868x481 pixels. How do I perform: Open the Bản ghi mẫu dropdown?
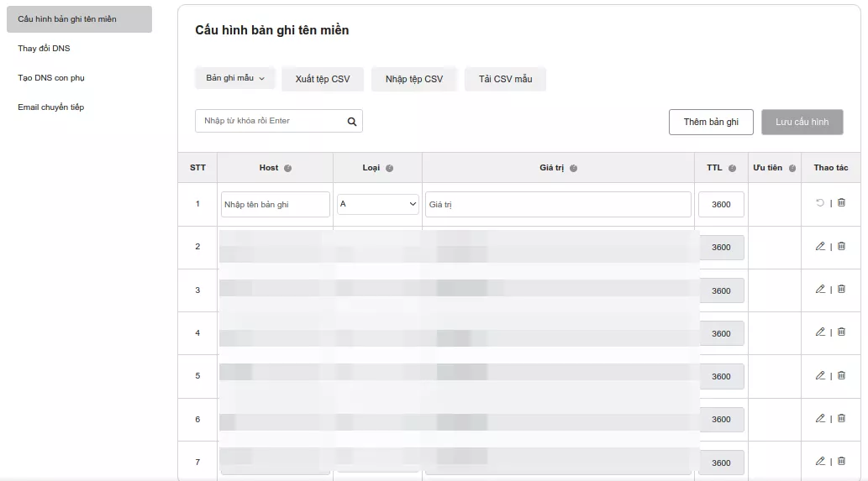(x=235, y=78)
